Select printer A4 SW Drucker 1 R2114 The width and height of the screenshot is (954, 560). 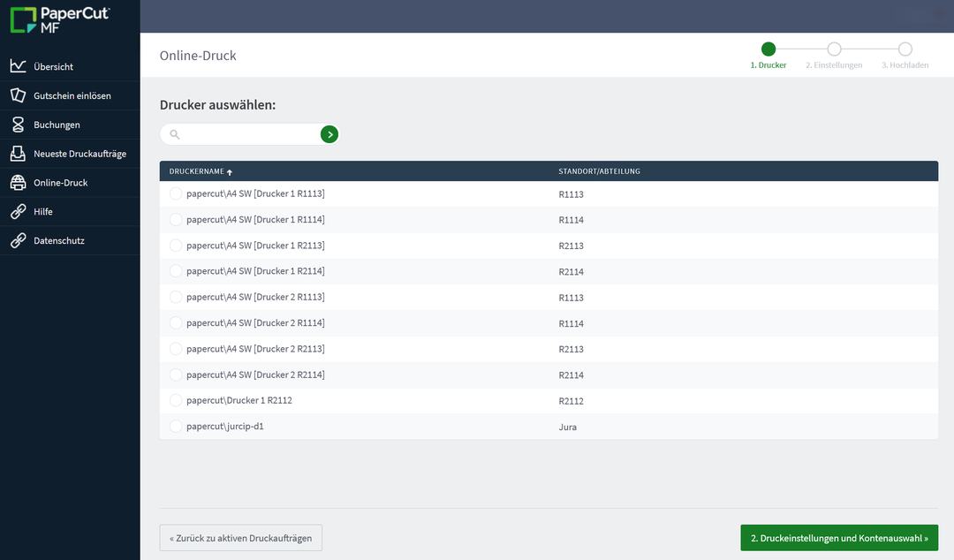(176, 271)
